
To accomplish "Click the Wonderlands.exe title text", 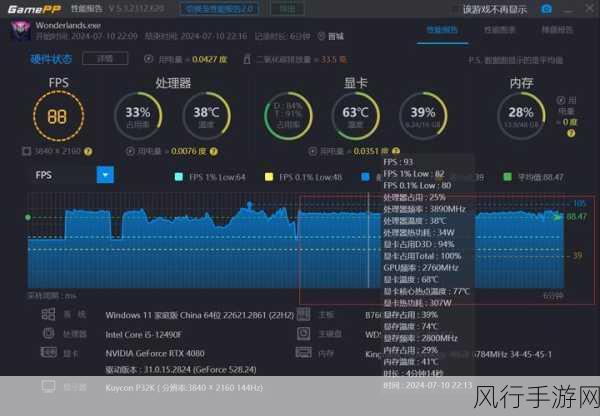I will pos(68,26).
